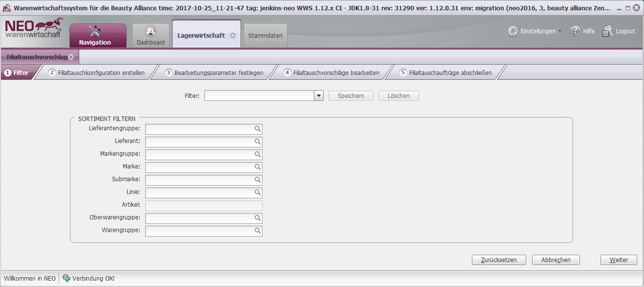
Task: Go to step 5 Filialtauschaufträge abschließen
Action: click(x=446, y=72)
